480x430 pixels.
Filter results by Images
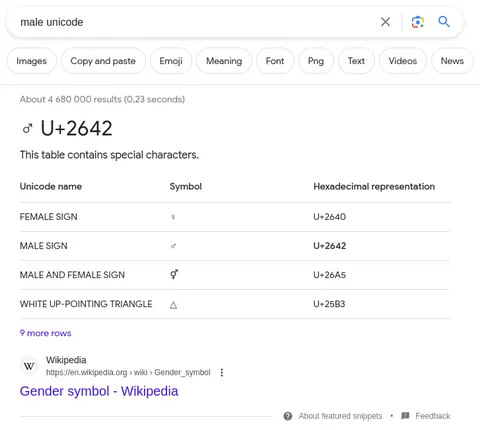point(32,61)
